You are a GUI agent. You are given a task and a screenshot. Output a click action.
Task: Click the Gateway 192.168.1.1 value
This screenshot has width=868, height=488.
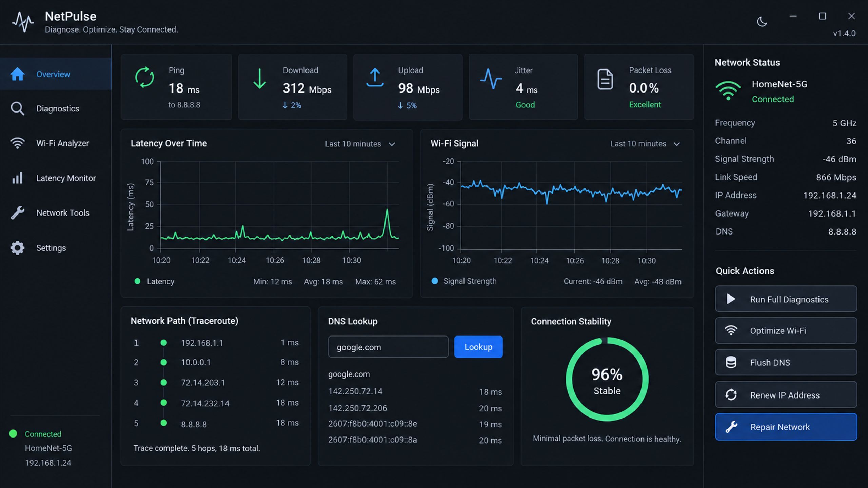tap(832, 213)
